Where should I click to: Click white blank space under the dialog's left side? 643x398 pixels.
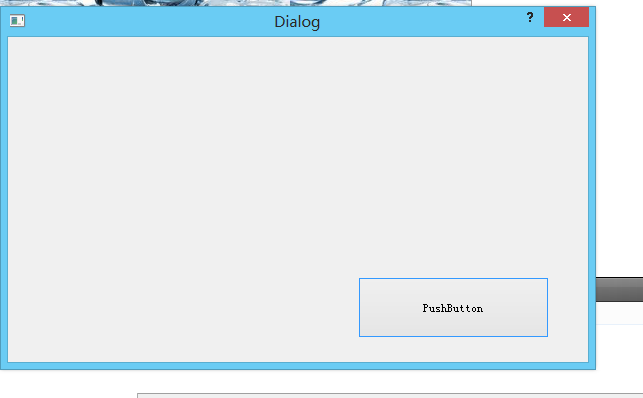(68, 384)
